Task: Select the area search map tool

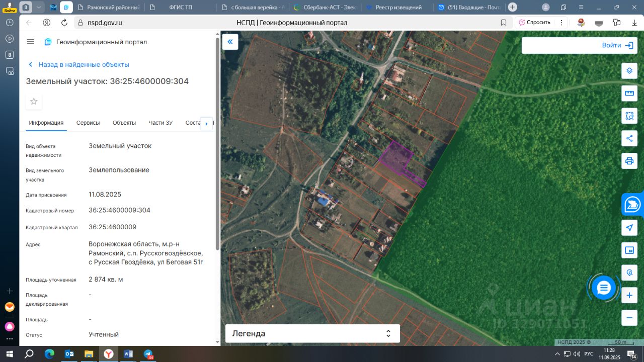Action: [629, 116]
